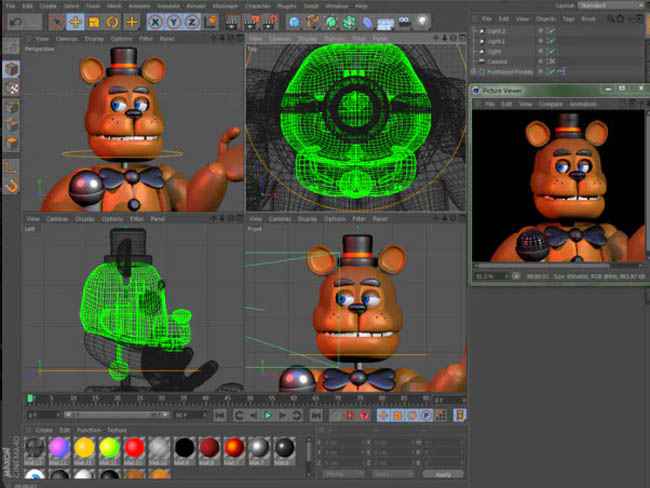Render to Picture Viewer toolbar icon
Screen dimensions: 650x488
(x=251, y=22)
